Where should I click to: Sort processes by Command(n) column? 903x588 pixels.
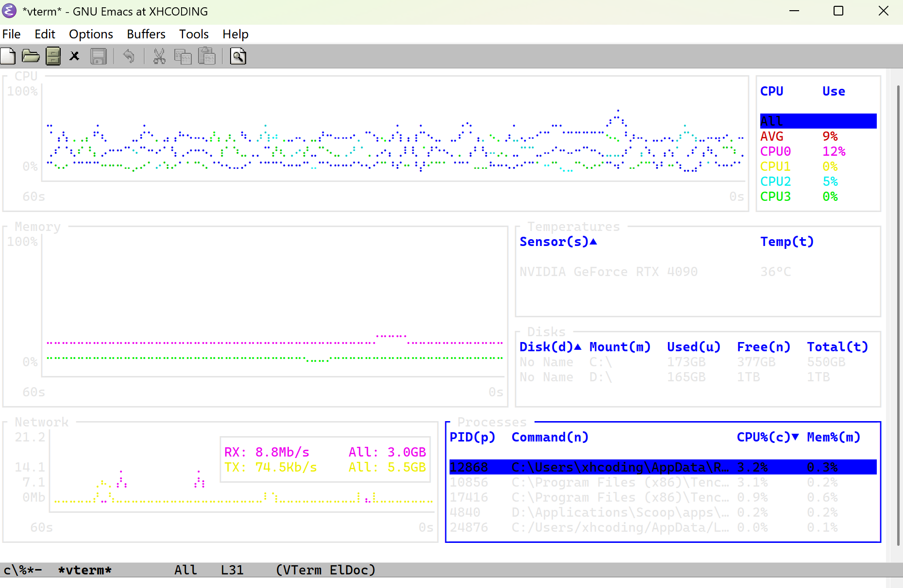[x=549, y=437]
